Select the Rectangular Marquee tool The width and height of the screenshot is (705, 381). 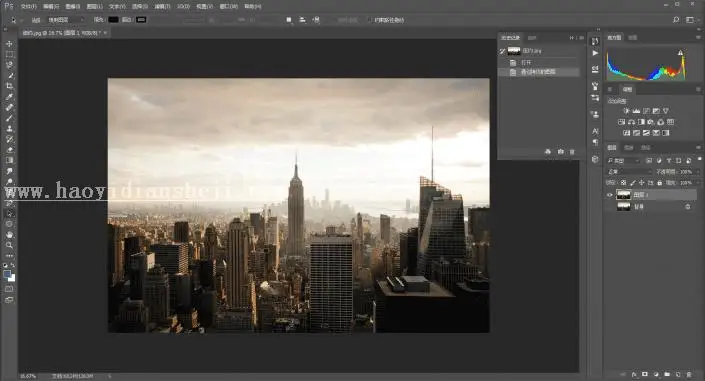(x=9, y=54)
